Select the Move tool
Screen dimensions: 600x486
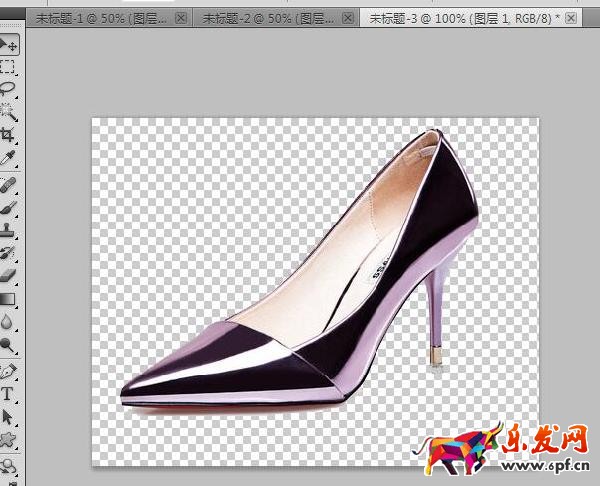(x=9, y=45)
